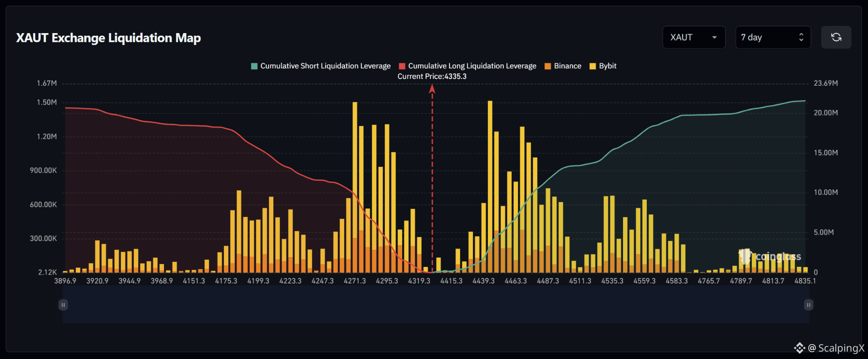Click the right zoom slider handle
The width and height of the screenshot is (868, 359).
[x=809, y=305]
